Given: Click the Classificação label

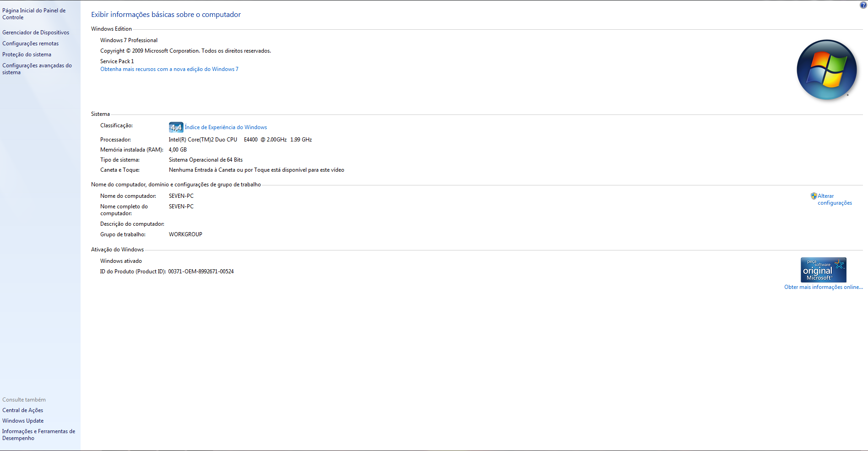Looking at the screenshot, I should [116, 125].
